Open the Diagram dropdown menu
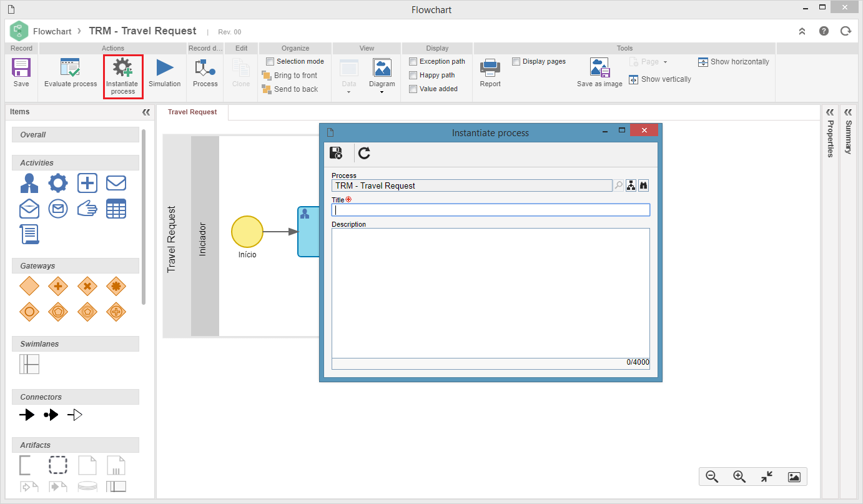The height and width of the screenshot is (504, 863). tap(382, 76)
